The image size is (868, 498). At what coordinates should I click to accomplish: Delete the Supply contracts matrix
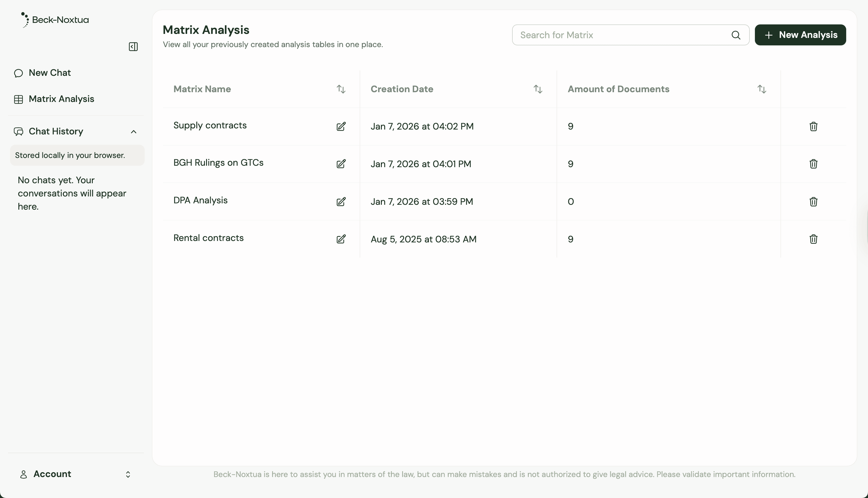(x=813, y=127)
